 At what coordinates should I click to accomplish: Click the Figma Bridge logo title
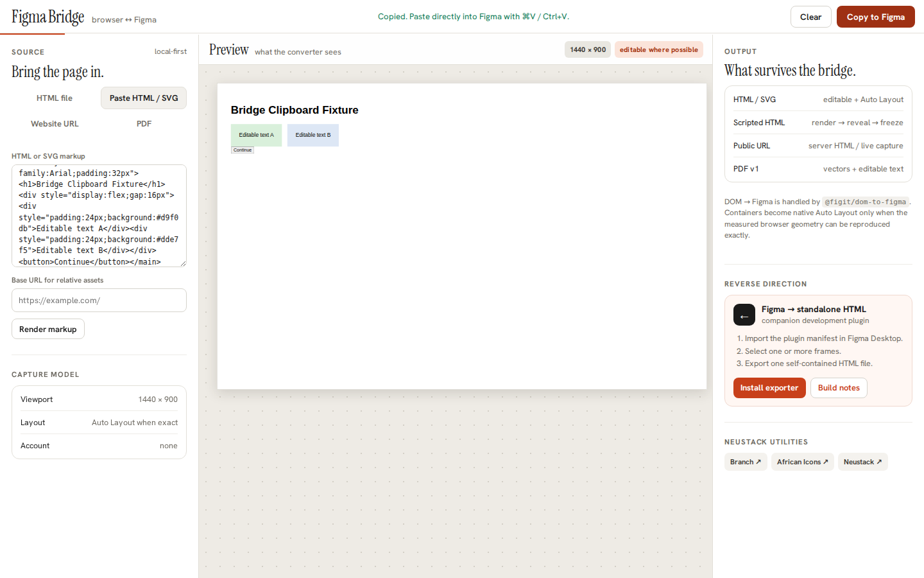tap(48, 17)
